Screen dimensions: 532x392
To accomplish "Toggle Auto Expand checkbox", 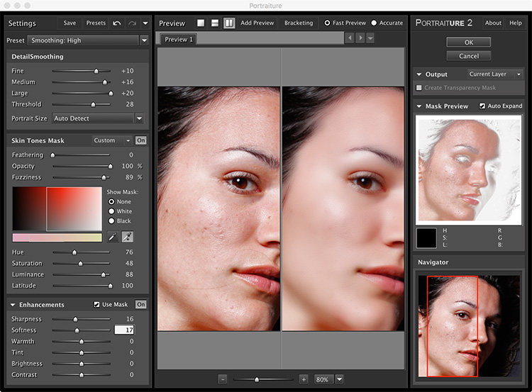I will coord(482,106).
